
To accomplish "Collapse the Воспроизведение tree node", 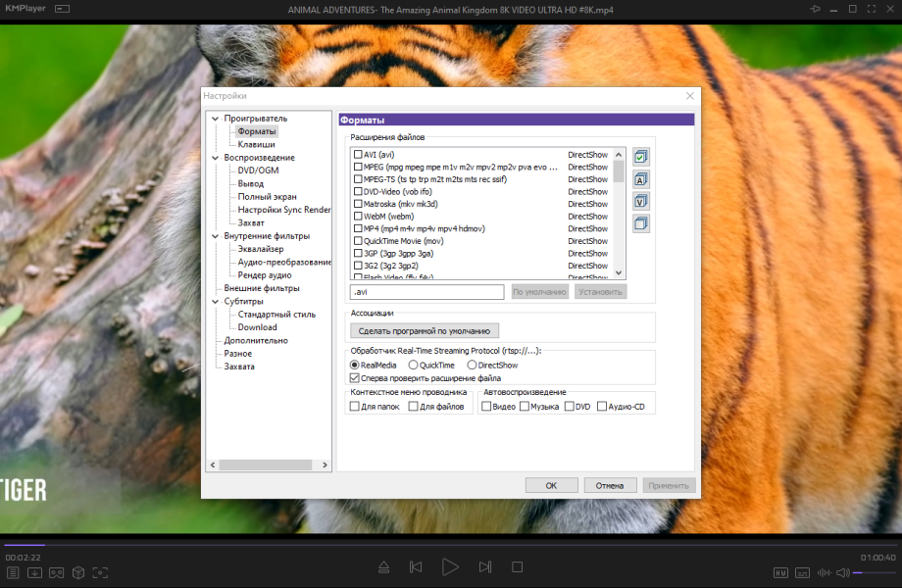I will click(x=215, y=158).
